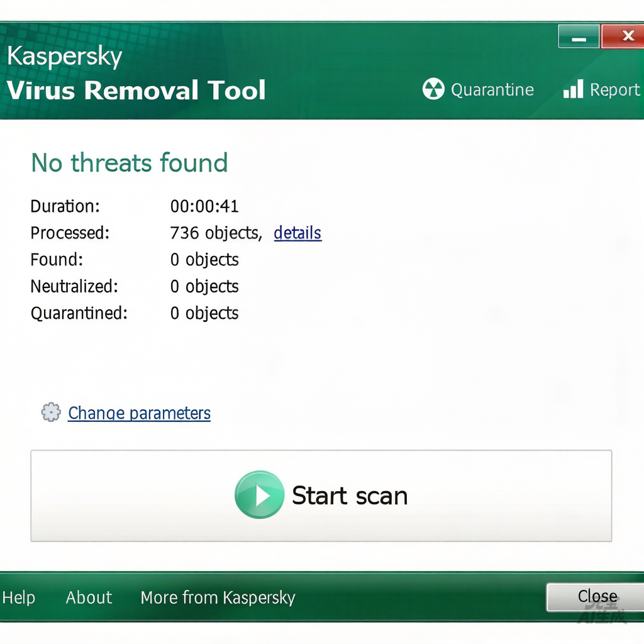
Task: Open the processed objects details link
Action: pos(297,233)
